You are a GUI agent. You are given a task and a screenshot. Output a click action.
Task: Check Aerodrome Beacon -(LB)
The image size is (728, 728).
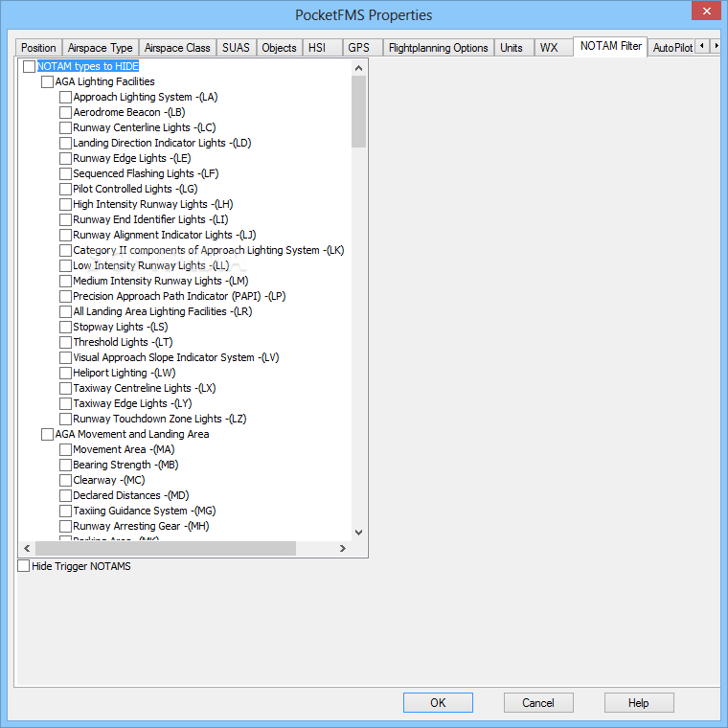click(x=65, y=112)
